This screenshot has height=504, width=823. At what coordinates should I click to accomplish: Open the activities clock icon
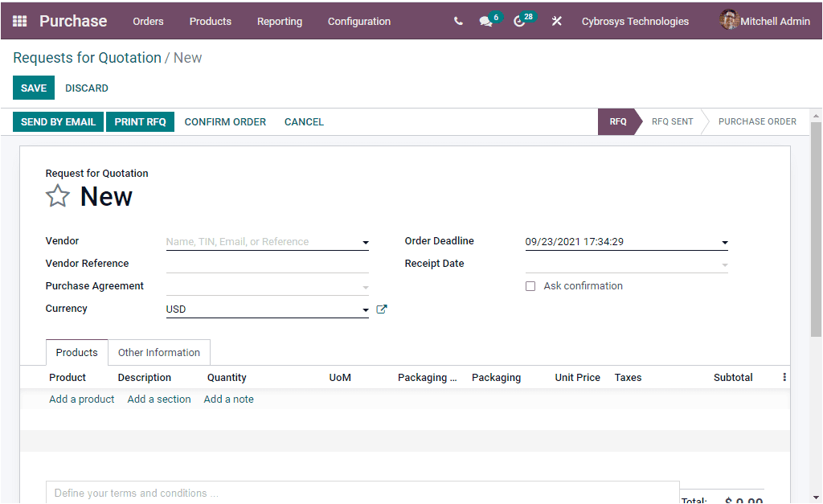[x=519, y=21]
